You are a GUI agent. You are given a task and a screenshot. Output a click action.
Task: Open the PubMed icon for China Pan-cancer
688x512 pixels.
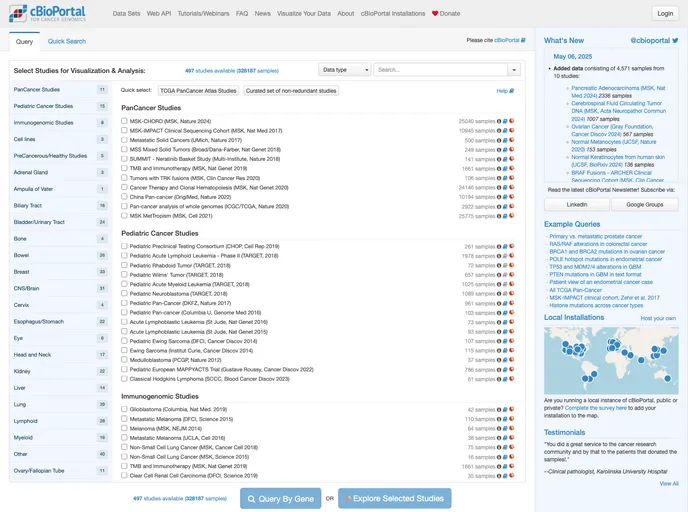pos(505,197)
